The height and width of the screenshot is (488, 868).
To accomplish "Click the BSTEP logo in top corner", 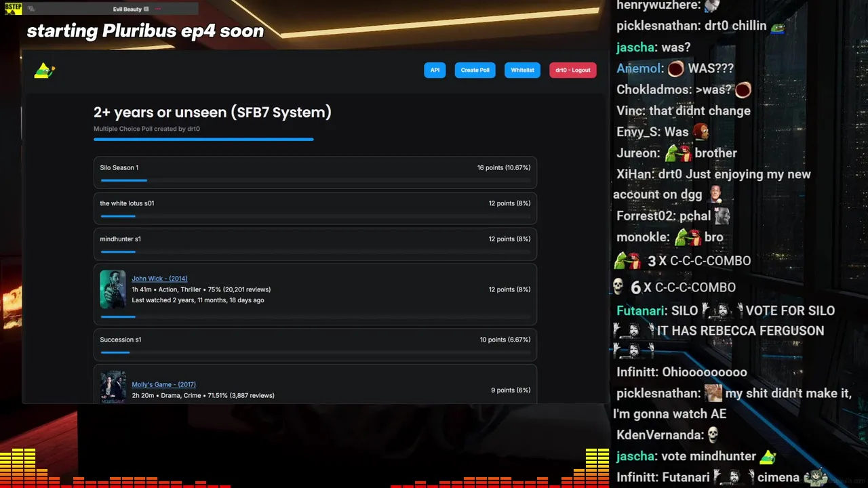I will tap(13, 9).
